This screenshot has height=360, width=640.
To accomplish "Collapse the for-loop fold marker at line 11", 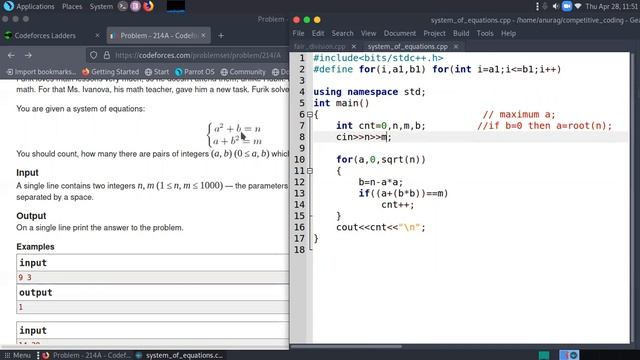I will click(310, 171).
